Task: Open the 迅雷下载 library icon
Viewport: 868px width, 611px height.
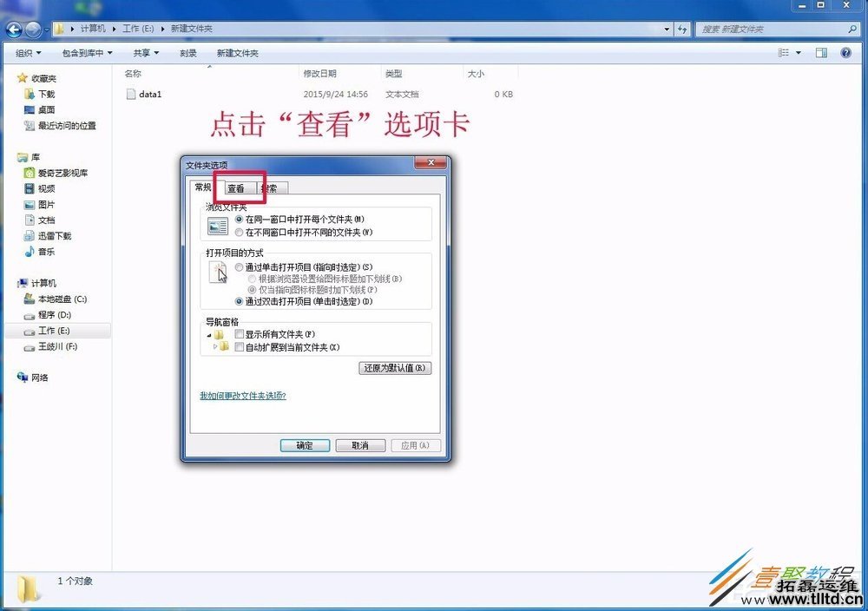Action: (x=30, y=235)
